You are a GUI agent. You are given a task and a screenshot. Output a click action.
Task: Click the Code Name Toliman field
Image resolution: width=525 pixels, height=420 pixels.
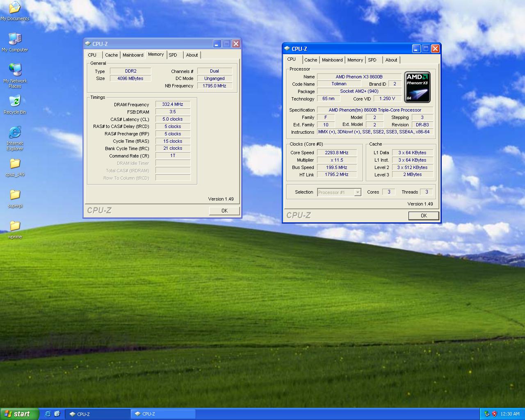(339, 84)
